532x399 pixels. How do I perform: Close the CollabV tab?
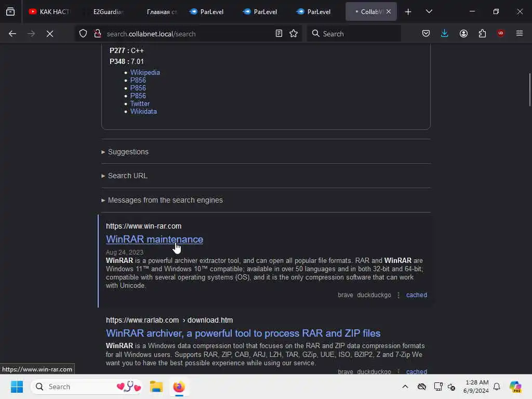point(389,11)
